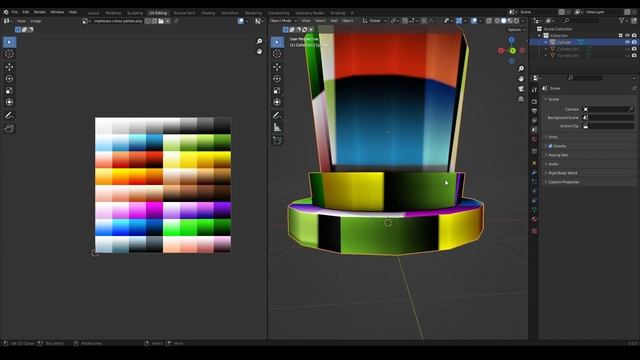Select the Rotate tool in UV editor
640x360 pixels.
click(x=9, y=79)
